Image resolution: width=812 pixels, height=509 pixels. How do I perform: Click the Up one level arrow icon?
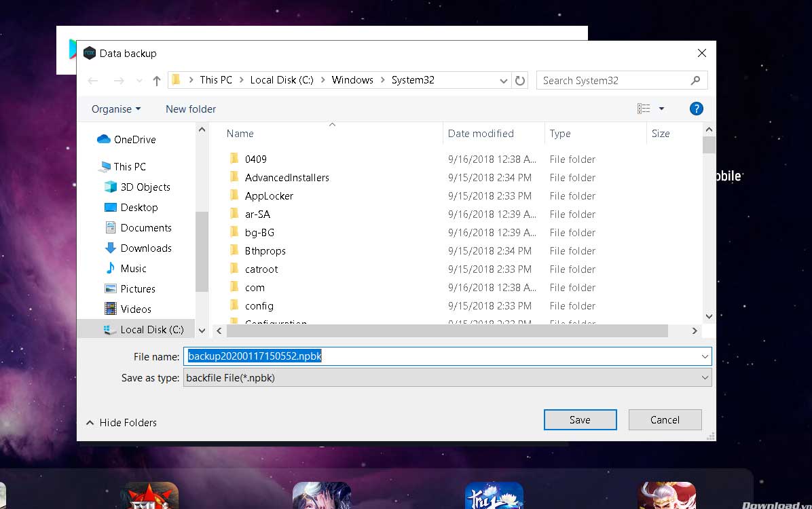pyautogui.click(x=157, y=81)
